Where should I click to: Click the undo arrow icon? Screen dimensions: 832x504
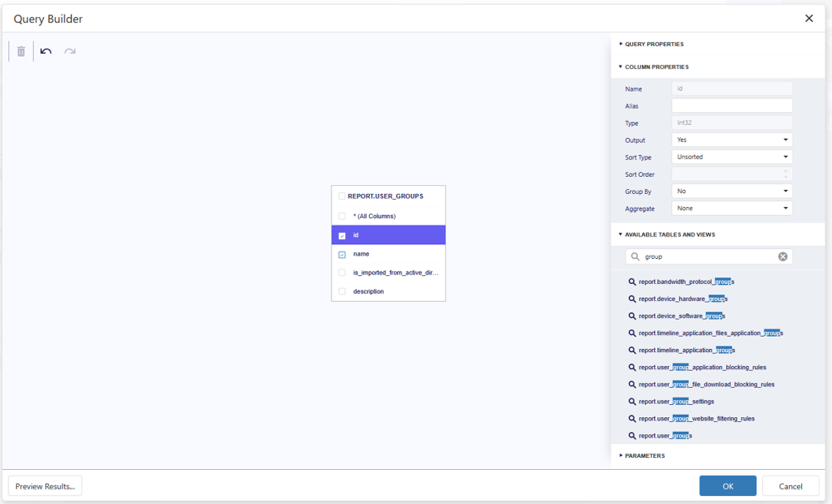(46, 51)
